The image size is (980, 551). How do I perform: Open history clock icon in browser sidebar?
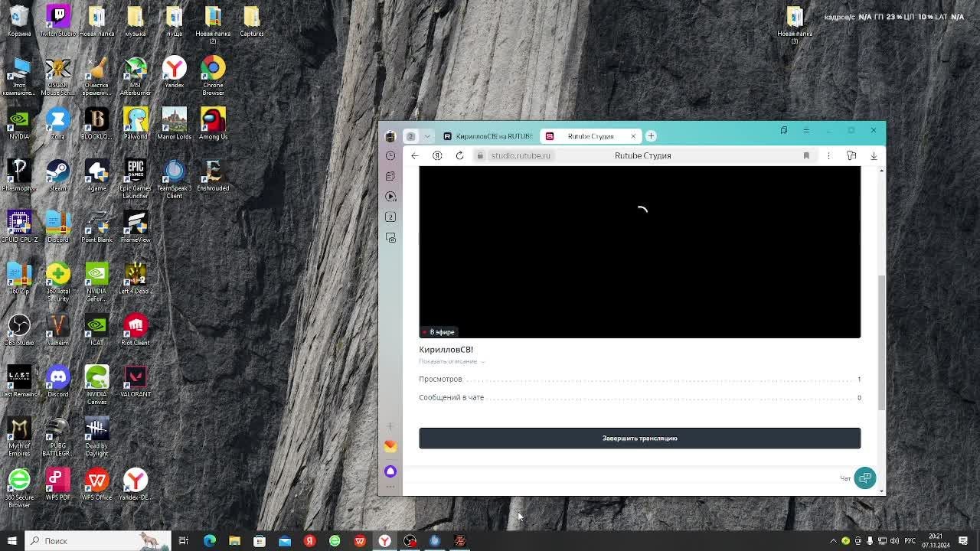pyautogui.click(x=390, y=155)
